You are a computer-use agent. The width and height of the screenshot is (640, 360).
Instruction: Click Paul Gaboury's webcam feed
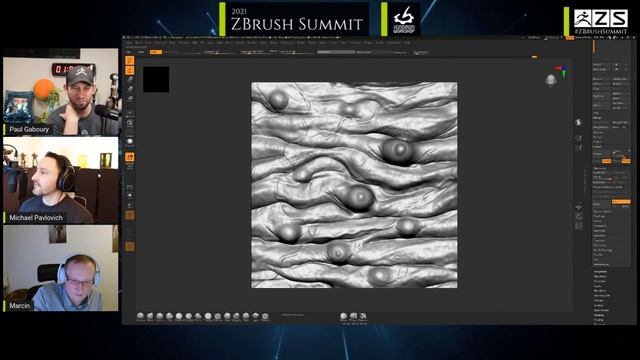click(60, 92)
